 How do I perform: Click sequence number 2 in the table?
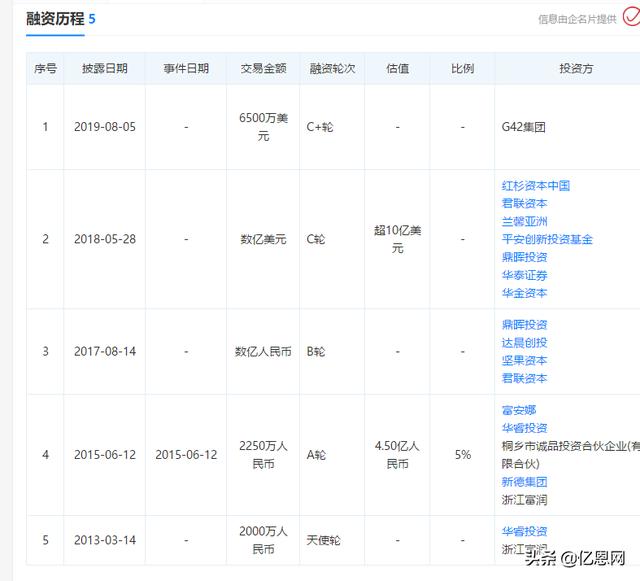(45, 239)
